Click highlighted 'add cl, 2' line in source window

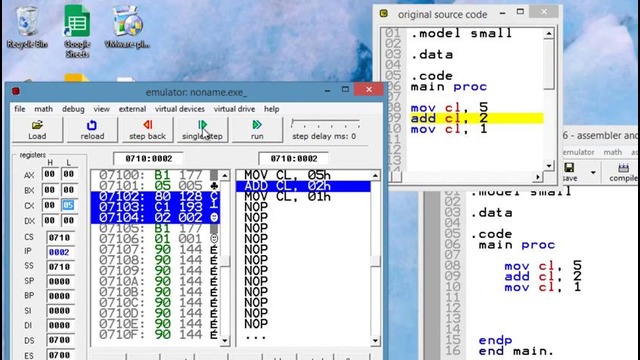pos(477,118)
